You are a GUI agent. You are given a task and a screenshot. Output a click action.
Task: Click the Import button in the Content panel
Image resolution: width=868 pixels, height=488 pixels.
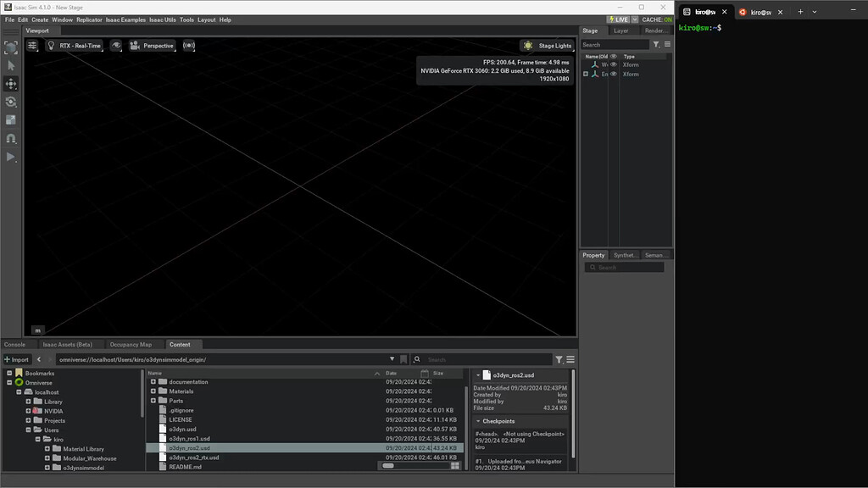point(16,359)
